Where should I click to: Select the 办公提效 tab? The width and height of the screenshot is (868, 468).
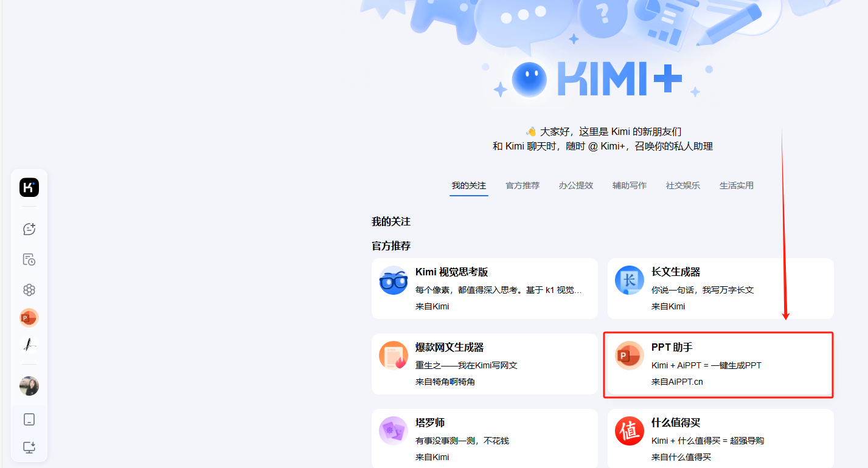[x=575, y=185]
